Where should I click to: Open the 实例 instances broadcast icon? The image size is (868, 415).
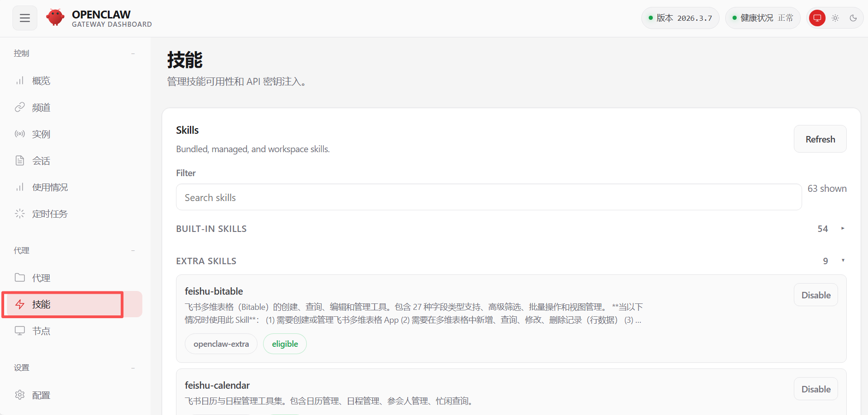tap(20, 134)
